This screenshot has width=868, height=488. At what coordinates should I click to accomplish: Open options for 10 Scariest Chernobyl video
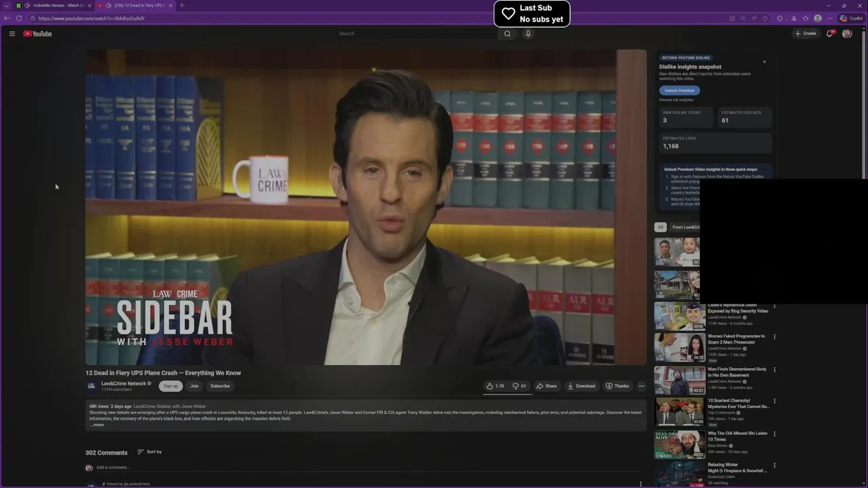pos(774,401)
